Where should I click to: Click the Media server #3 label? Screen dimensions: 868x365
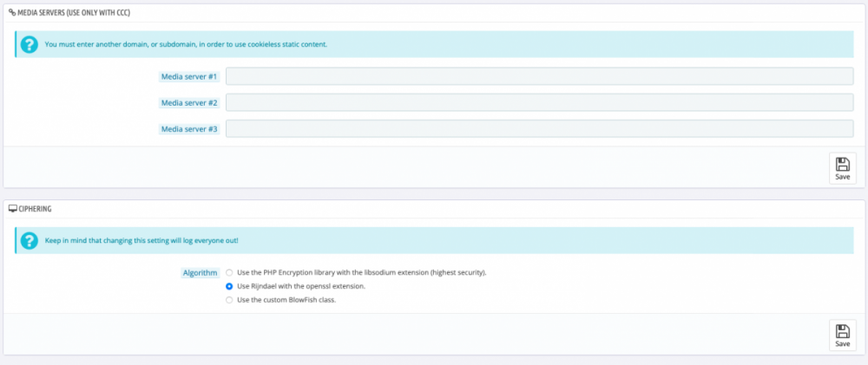[188, 129]
